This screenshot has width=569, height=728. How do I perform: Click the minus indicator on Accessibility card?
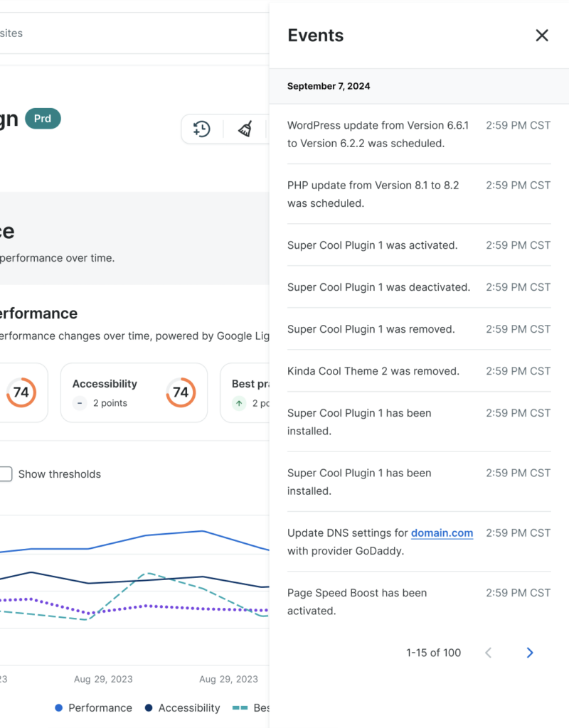[80, 402]
